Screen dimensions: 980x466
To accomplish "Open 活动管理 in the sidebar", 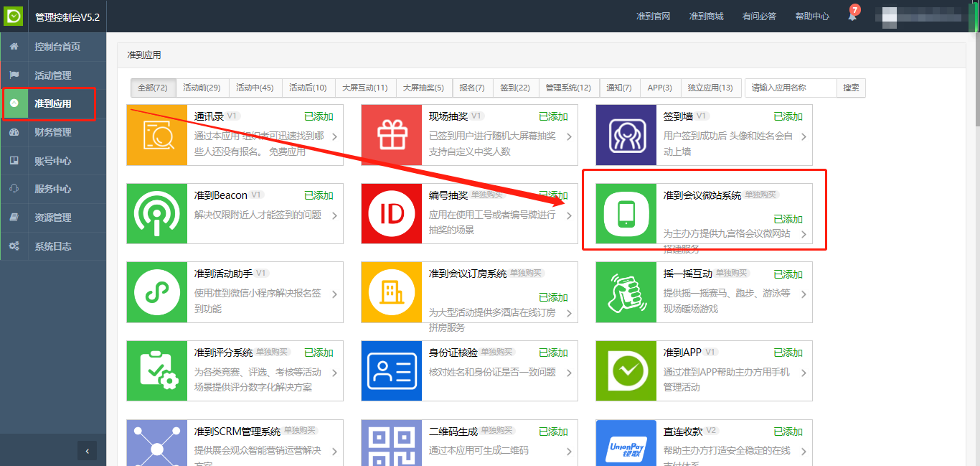I will (53, 75).
